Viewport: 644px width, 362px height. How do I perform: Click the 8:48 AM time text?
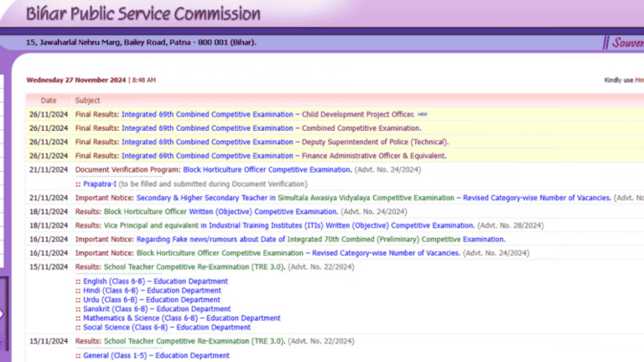pos(143,80)
